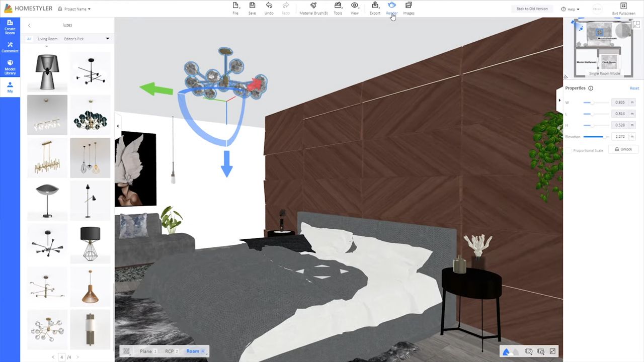644x362 pixels.
Task: Switch to Plane view
Action: coord(148,351)
